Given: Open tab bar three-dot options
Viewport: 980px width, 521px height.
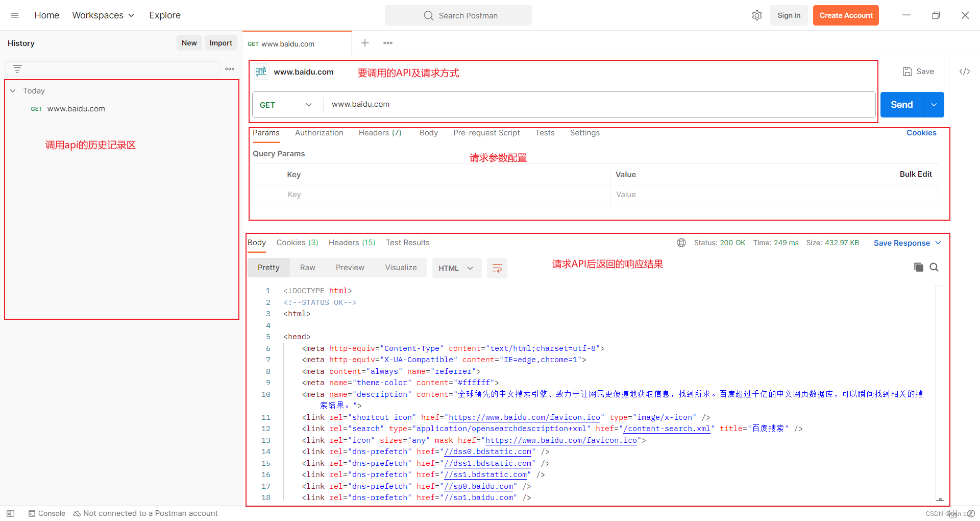Looking at the screenshot, I should tap(388, 43).
